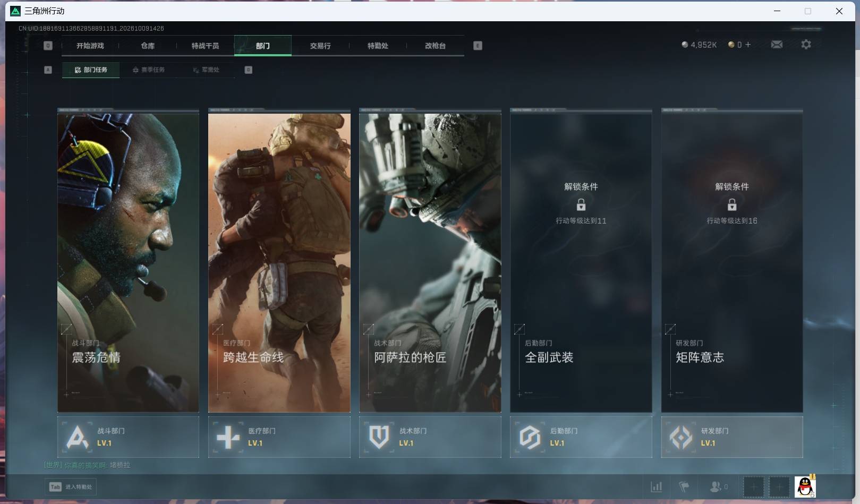Click the 行动等级达到16 unlock condition text

tap(732, 220)
